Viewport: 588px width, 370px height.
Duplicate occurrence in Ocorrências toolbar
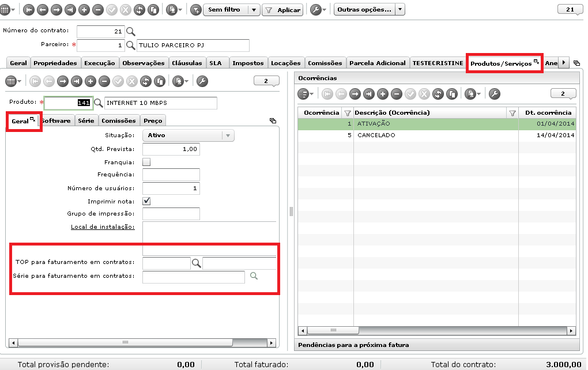point(452,94)
